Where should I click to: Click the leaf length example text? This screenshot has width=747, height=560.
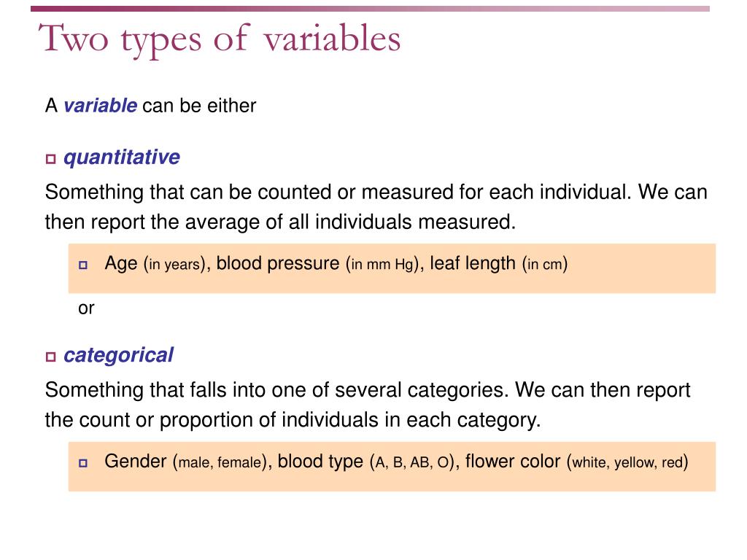(473, 263)
